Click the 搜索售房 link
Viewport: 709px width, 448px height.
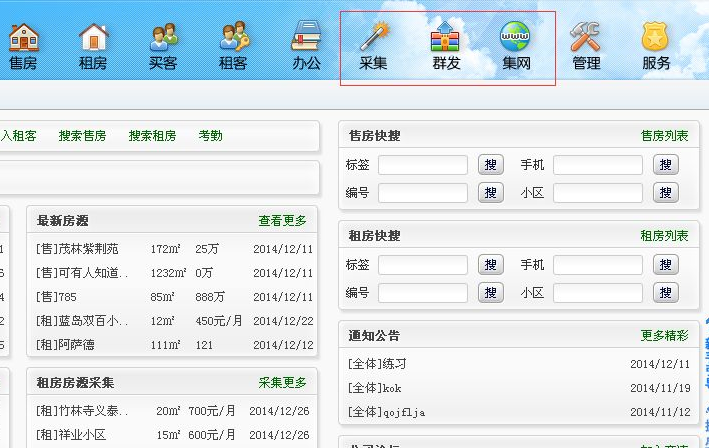pos(82,136)
